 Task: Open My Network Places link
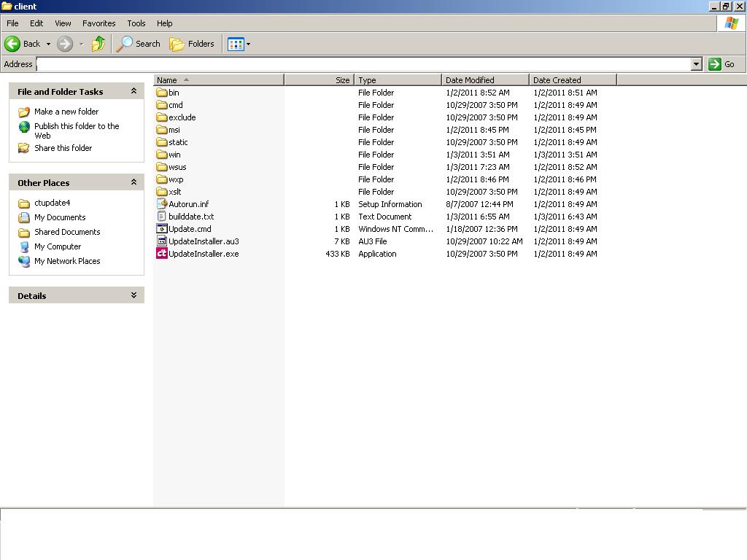click(67, 261)
